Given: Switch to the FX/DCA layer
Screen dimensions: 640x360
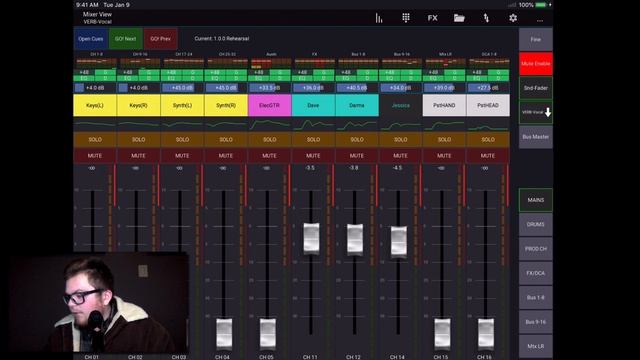Looking at the screenshot, I should [536, 273].
